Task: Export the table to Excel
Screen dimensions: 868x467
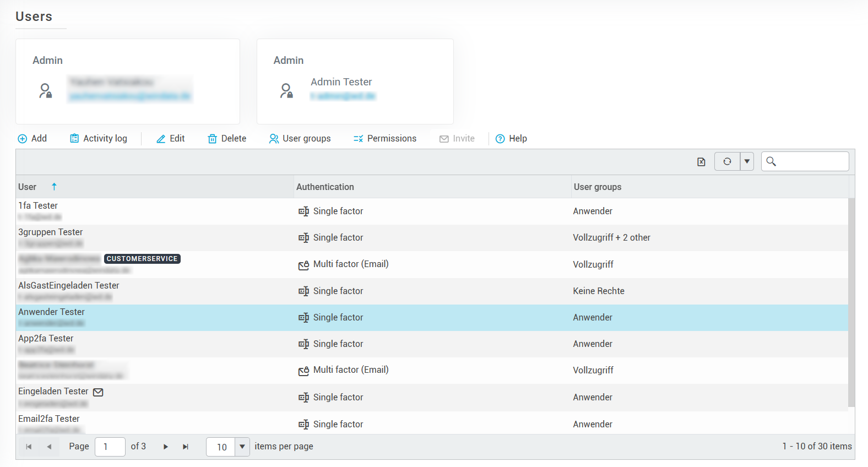Action: (701, 162)
